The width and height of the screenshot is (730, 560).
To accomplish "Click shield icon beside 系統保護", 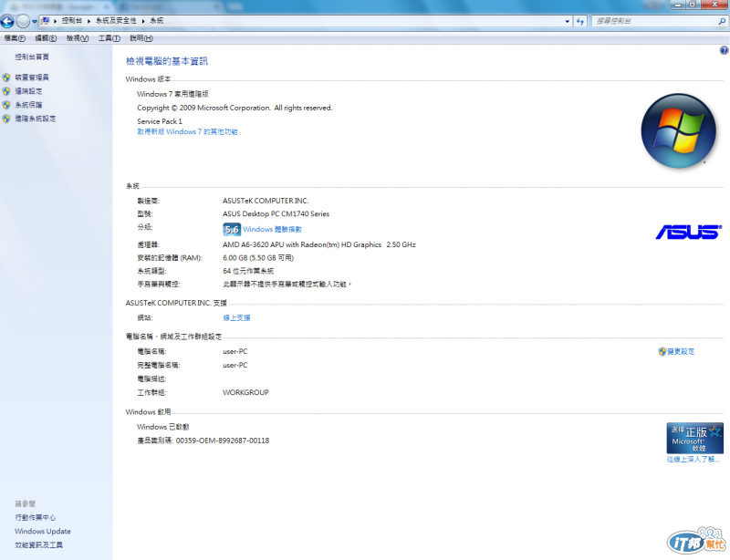I will (x=6, y=105).
